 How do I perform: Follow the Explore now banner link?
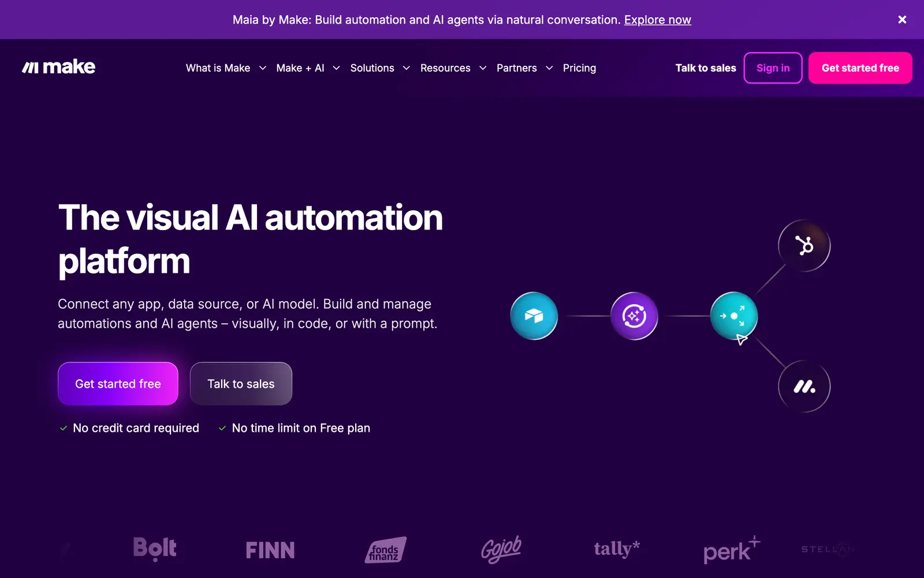658,20
